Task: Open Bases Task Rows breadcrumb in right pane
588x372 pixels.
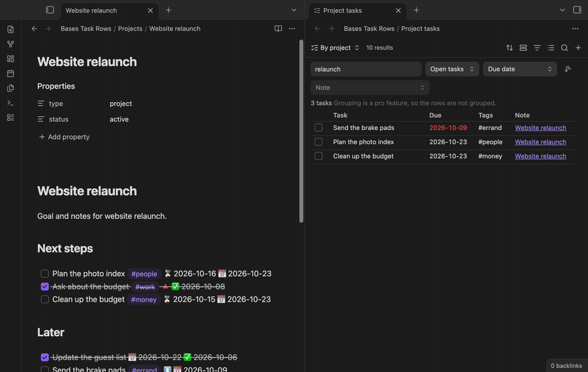Action: [369, 29]
